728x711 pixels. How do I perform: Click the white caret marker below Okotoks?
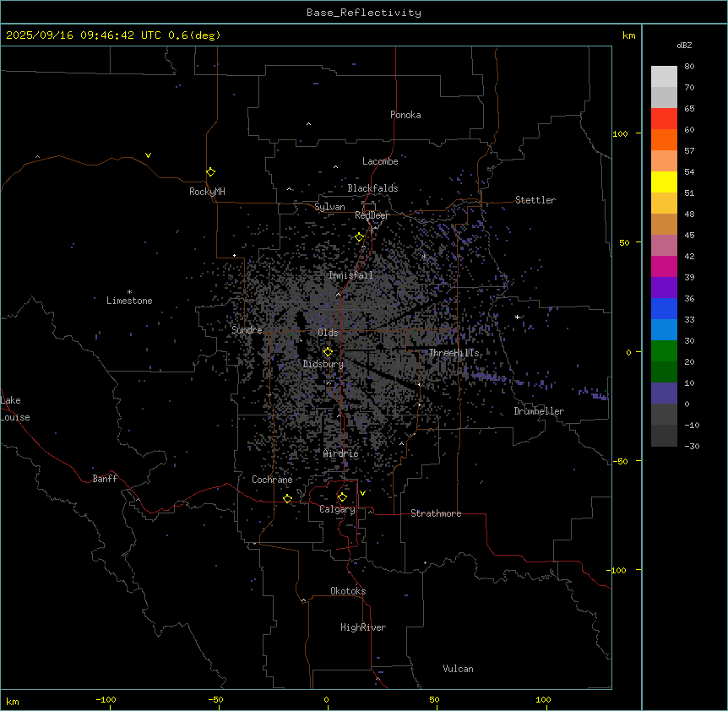click(303, 600)
